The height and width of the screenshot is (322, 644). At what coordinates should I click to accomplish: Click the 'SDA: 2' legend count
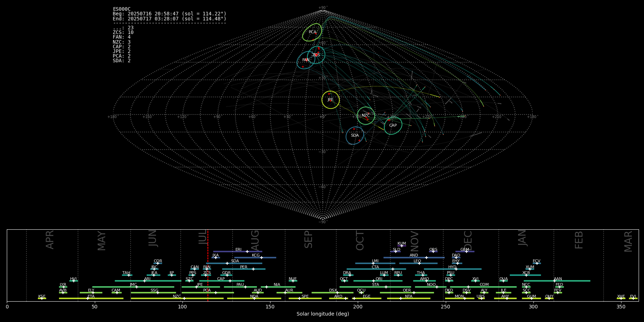[122, 60]
